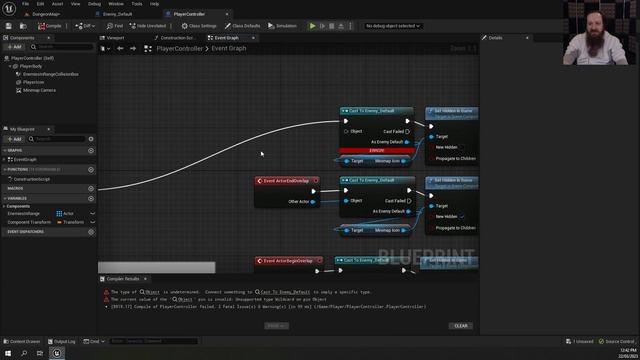640x360 pixels.
Task: Click the Stop playback icon
Action: pos(332,26)
